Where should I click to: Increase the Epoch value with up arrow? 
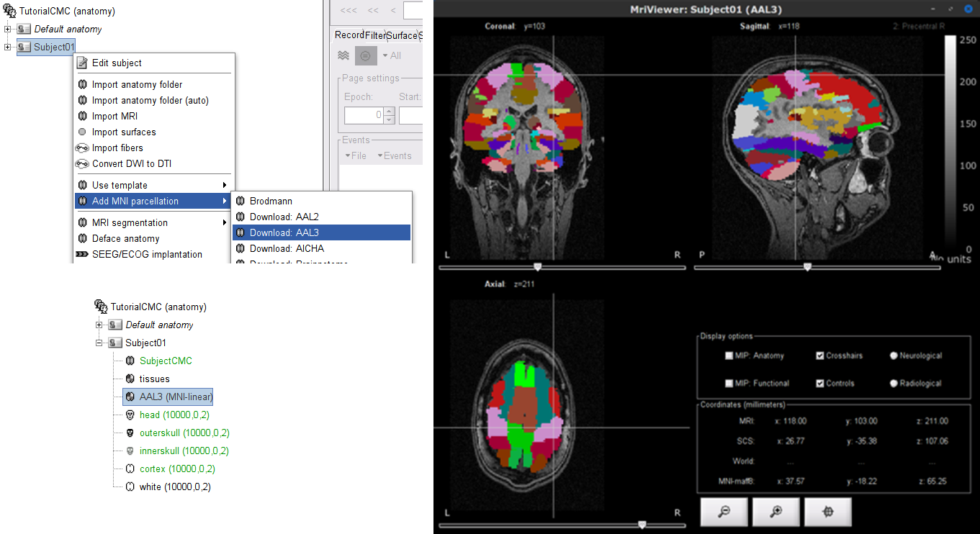pyautogui.click(x=390, y=111)
